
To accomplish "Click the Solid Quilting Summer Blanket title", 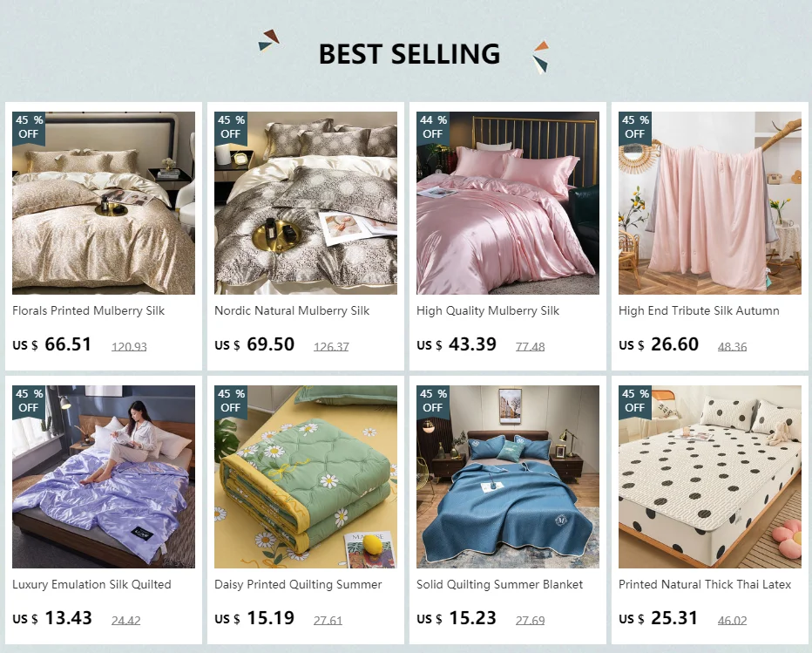I will [x=500, y=584].
